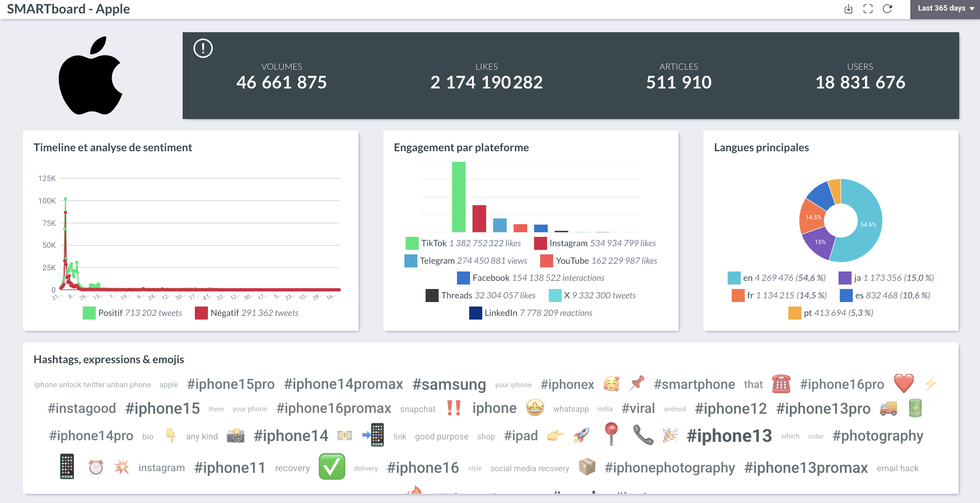Click the star-struck face emoji
The image size is (980, 503).
click(x=535, y=408)
